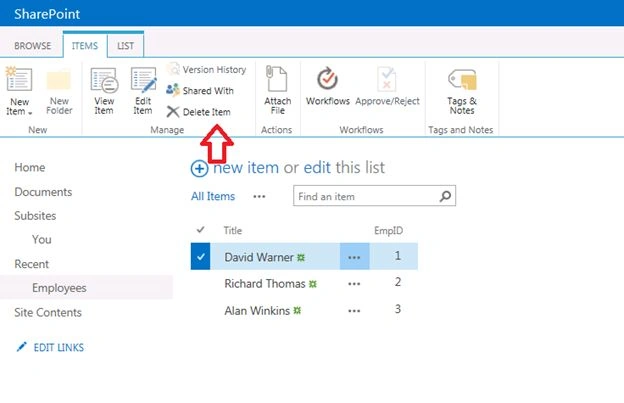
Task: Open Documents in left navigation
Action: coord(43,192)
